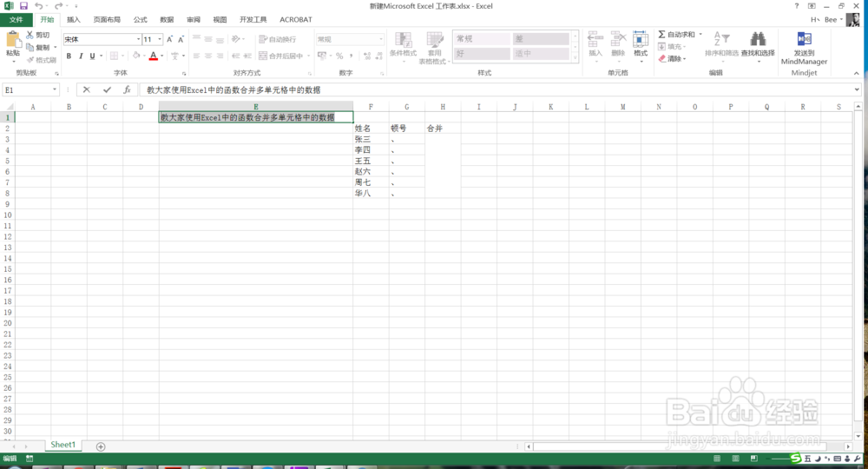Toggle 自动换行 wrap text
The height and width of the screenshot is (469, 868).
[278, 39]
